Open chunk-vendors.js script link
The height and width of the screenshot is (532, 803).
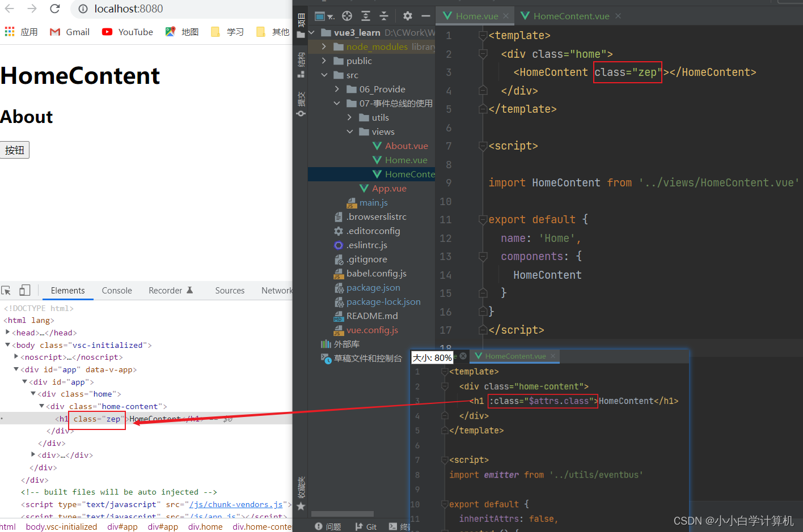tap(236, 504)
